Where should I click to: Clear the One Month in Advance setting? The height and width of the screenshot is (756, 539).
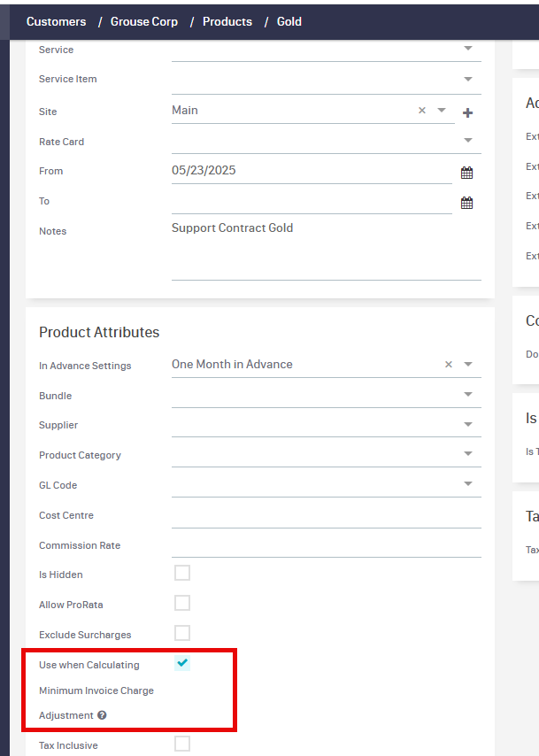point(447,364)
